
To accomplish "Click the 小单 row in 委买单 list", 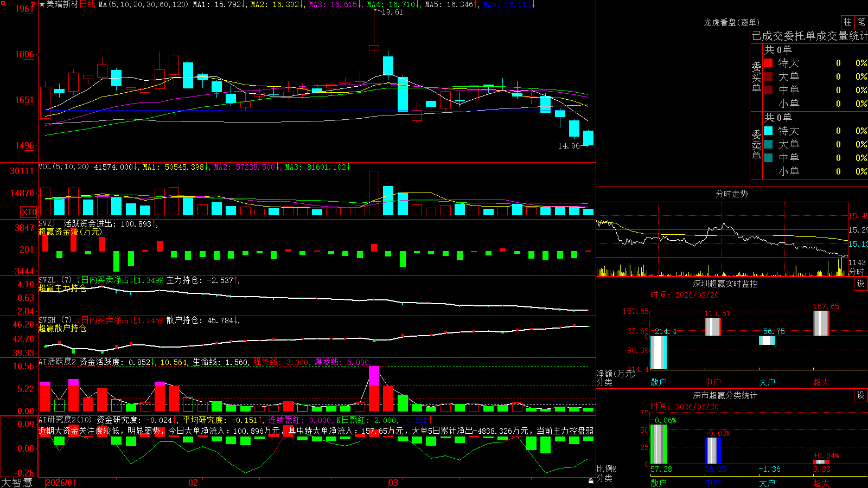I will [x=815, y=104].
